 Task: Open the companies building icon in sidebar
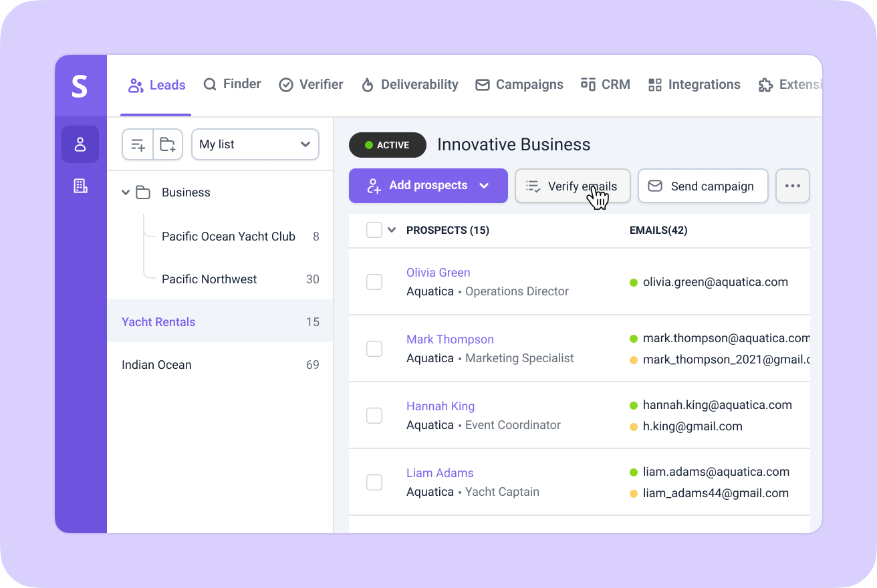click(x=80, y=186)
